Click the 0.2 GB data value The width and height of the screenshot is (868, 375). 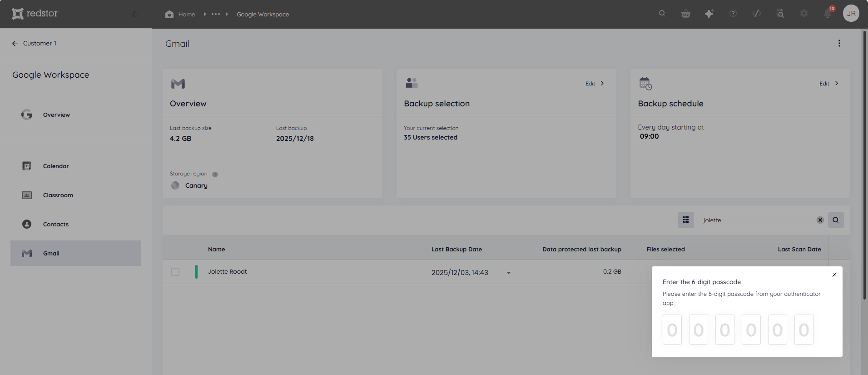(x=612, y=271)
